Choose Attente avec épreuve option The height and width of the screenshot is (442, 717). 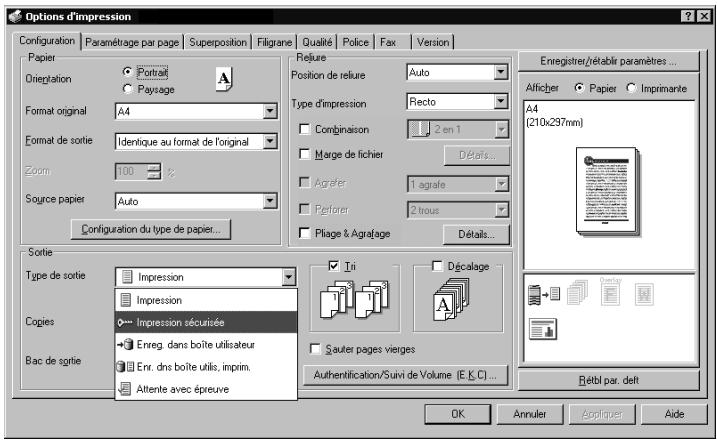coord(206,389)
